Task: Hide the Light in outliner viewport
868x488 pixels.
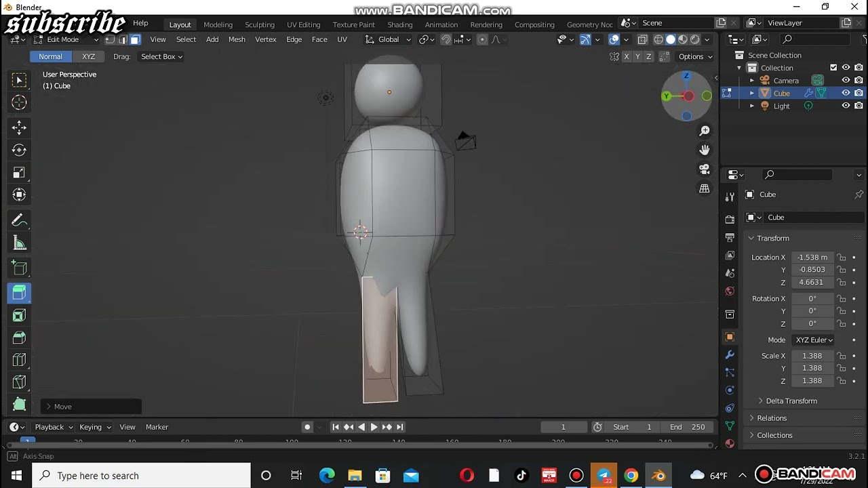Action: [x=846, y=106]
